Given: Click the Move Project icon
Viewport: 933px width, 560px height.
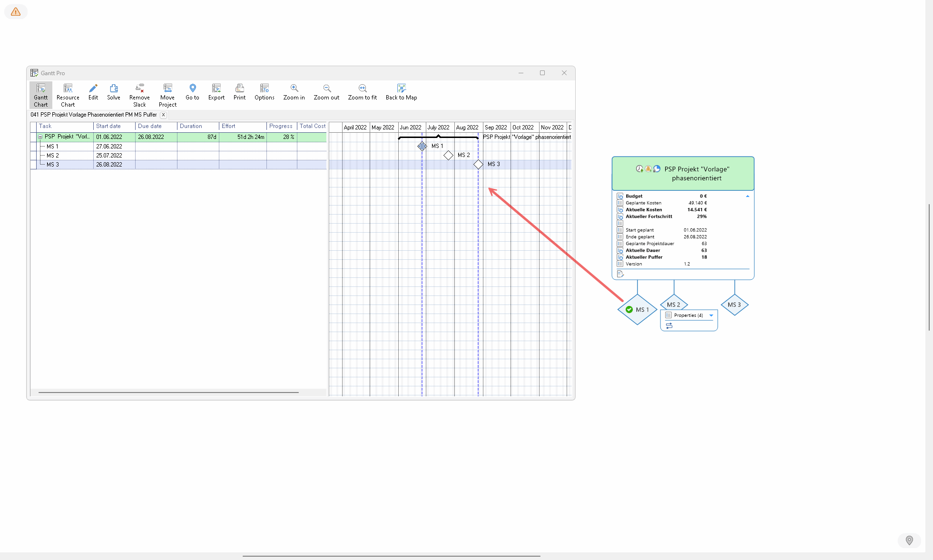Looking at the screenshot, I should pyautogui.click(x=167, y=95).
